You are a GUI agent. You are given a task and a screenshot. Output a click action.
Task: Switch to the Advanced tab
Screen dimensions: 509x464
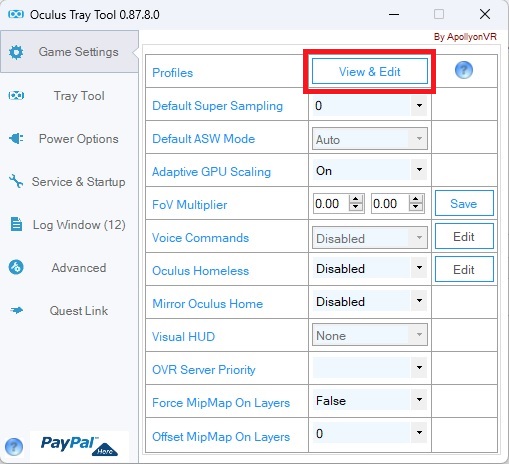tap(69, 268)
